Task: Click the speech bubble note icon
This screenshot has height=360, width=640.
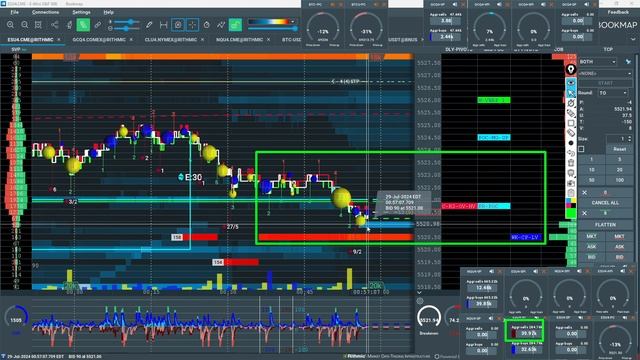Action: pyautogui.click(x=571, y=173)
